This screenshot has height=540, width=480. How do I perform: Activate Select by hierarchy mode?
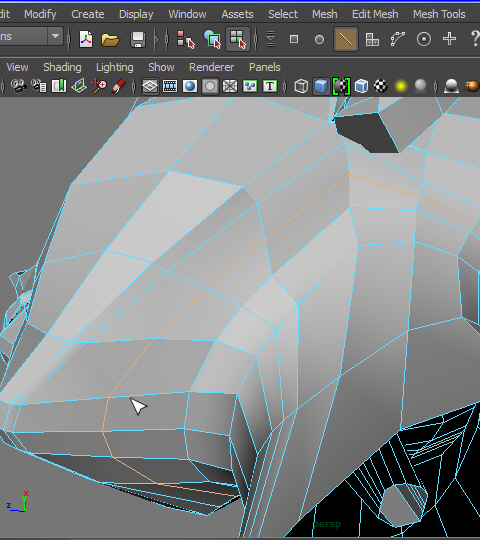(x=186, y=39)
